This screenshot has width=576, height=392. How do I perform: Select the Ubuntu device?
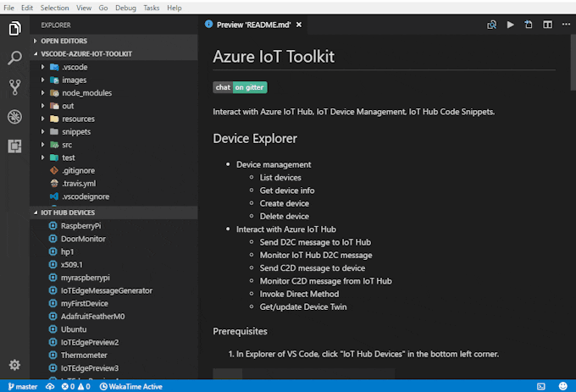[114, 329]
